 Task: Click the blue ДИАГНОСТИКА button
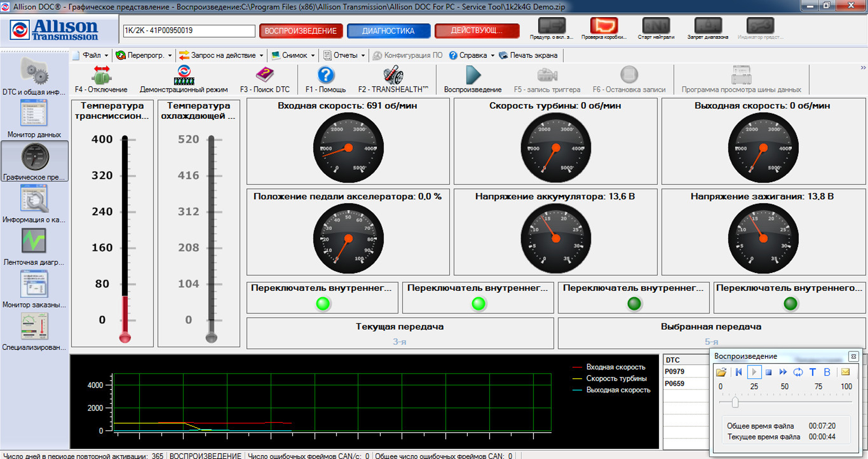388,31
